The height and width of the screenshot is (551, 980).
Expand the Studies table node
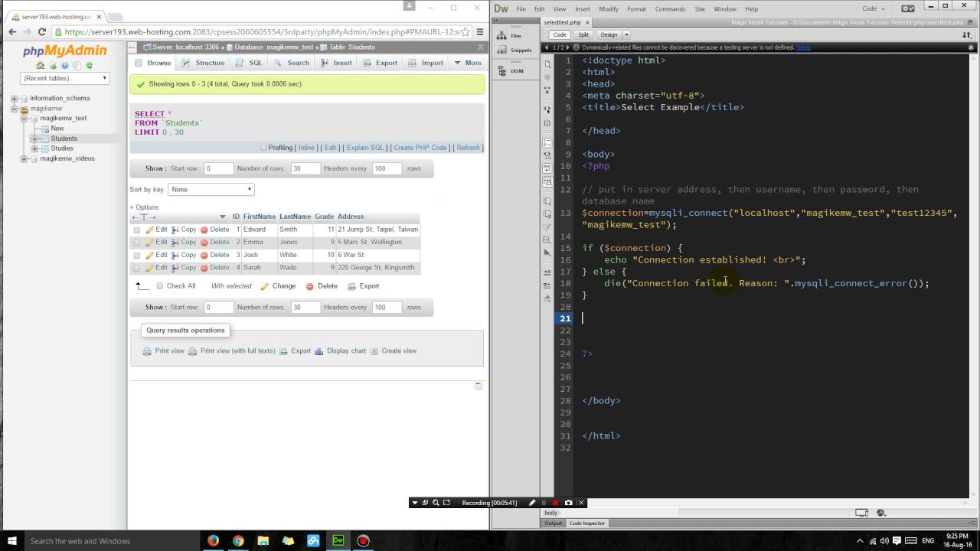tap(34, 148)
